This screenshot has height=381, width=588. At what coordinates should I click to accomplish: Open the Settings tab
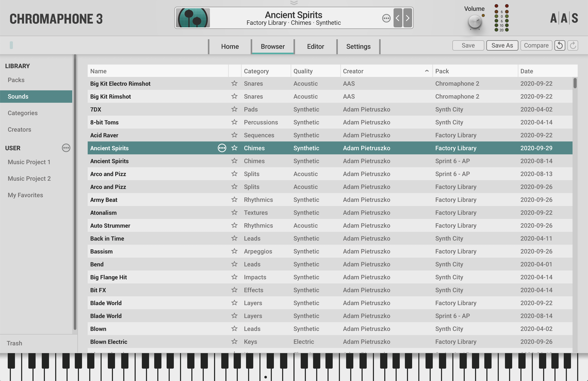point(358,46)
